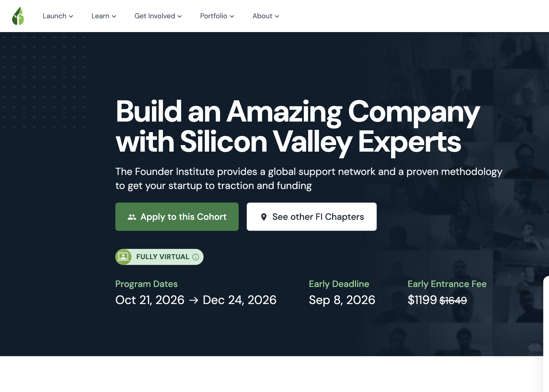Open the Portfolio dropdown chevron
Viewport: 549px width, 392px height.
tap(232, 17)
